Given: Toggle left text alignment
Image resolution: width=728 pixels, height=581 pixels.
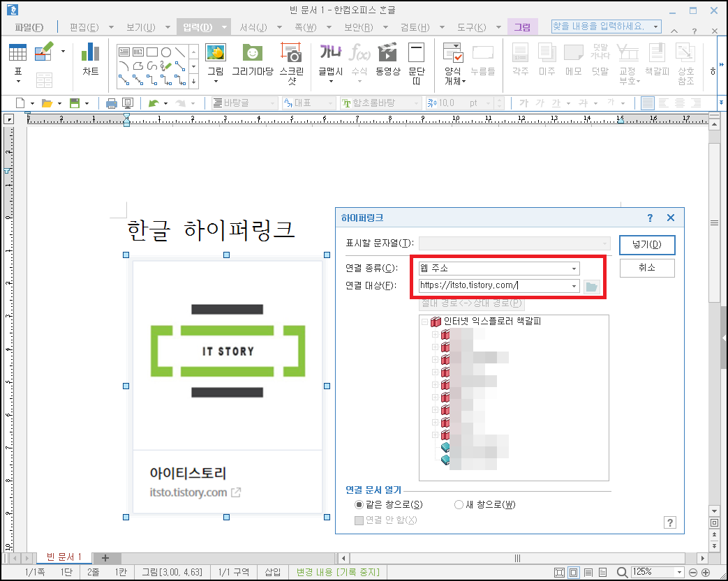Looking at the screenshot, I should tap(664, 103).
